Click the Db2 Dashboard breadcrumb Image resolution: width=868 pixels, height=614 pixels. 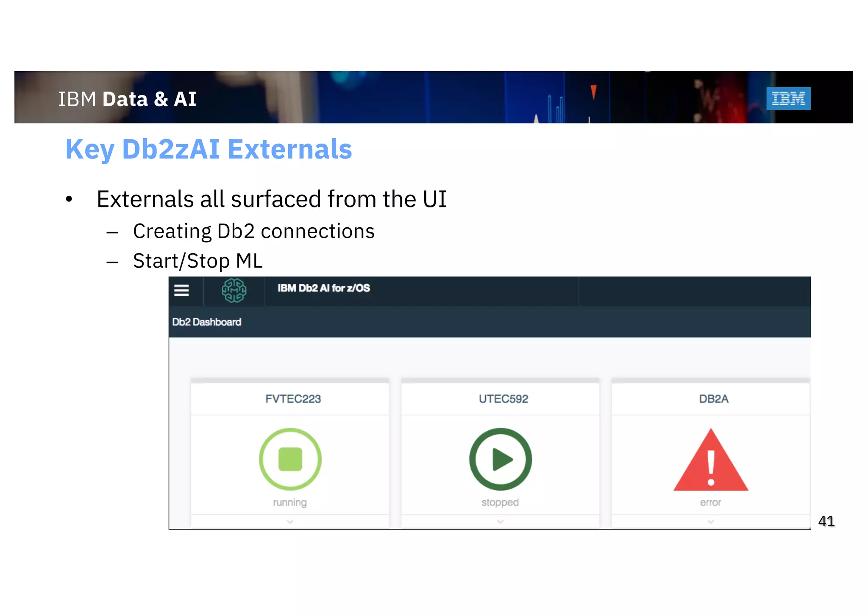[207, 322]
